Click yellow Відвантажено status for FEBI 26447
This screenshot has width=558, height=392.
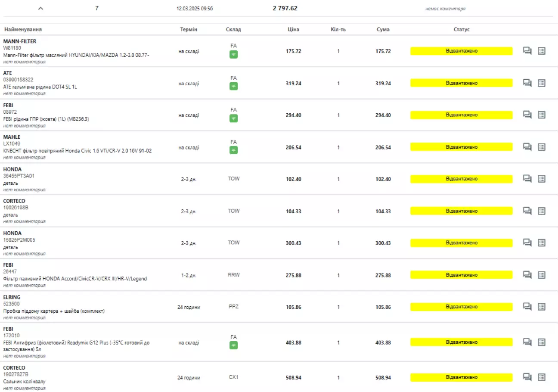pyautogui.click(x=462, y=275)
